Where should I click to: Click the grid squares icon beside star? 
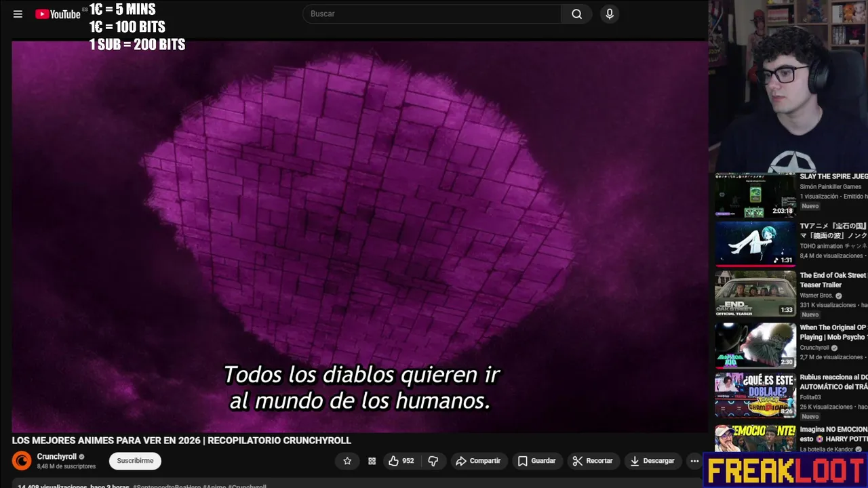[372, 461]
